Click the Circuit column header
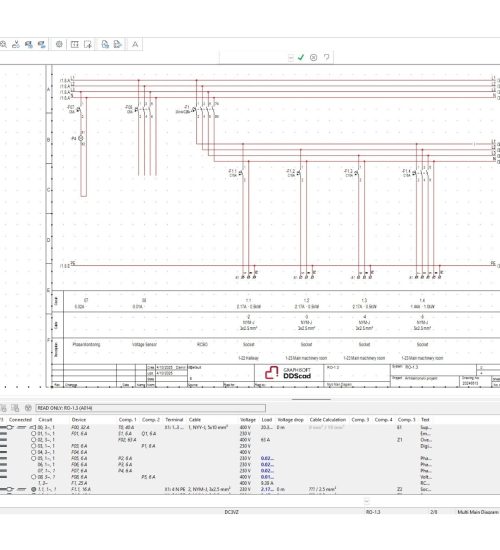 [x=45, y=420]
